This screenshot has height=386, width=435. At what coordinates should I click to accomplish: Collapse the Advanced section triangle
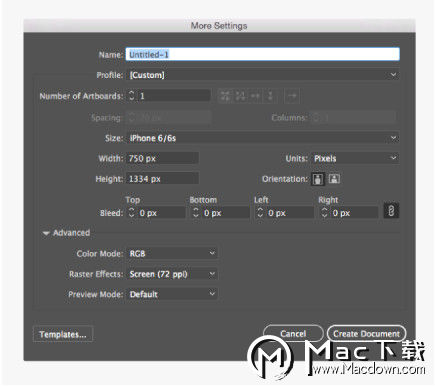[x=46, y=233]
